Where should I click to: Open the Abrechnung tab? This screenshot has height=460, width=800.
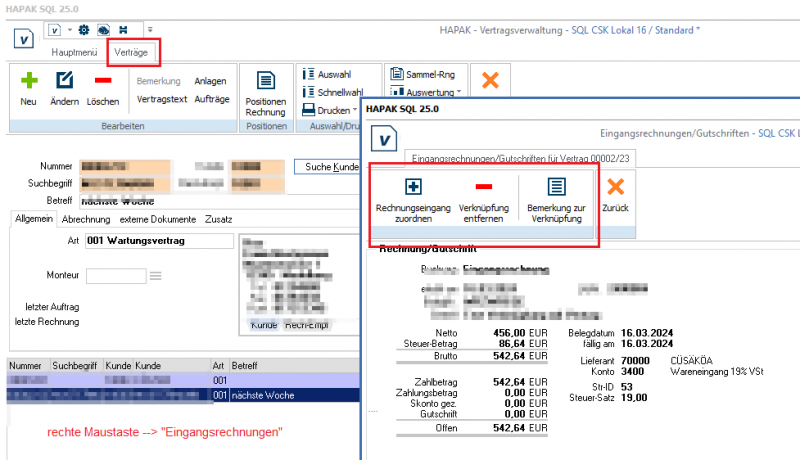(x=86, y=218)
